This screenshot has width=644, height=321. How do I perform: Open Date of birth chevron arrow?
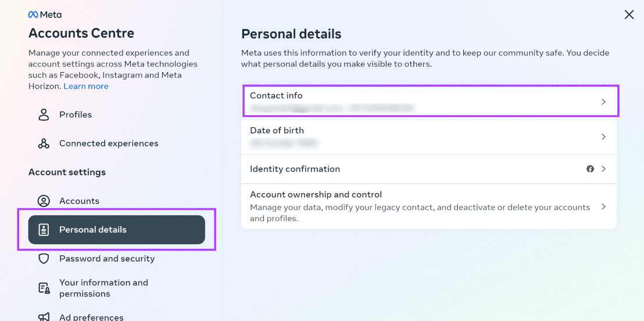603,137
